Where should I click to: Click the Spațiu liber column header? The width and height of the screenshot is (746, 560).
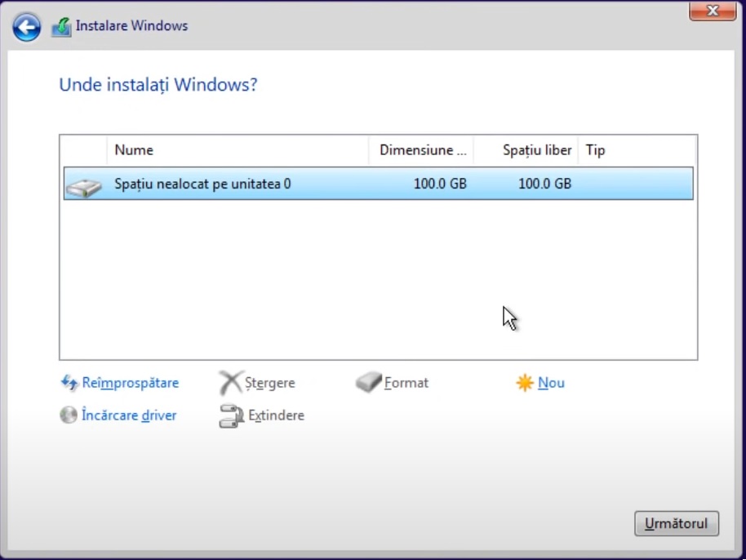pyautogui.click(x=536, y=150)
